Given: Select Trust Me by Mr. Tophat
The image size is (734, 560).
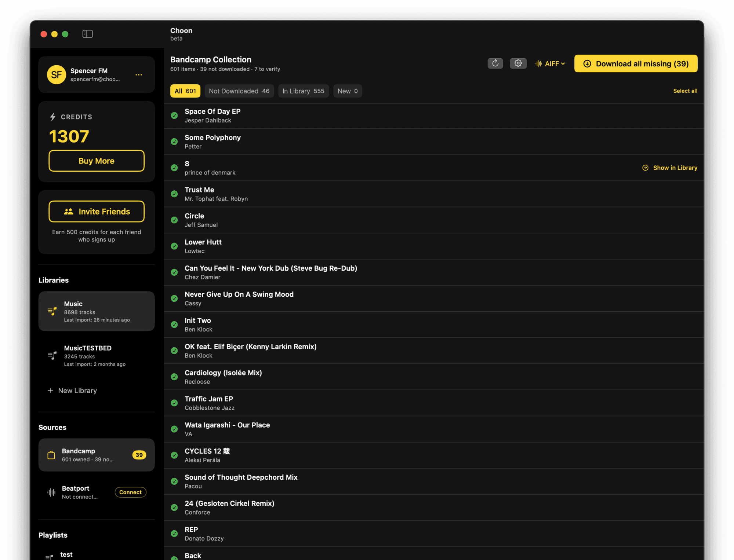Looking at the screenshot, I should click(x=434, y=194).
